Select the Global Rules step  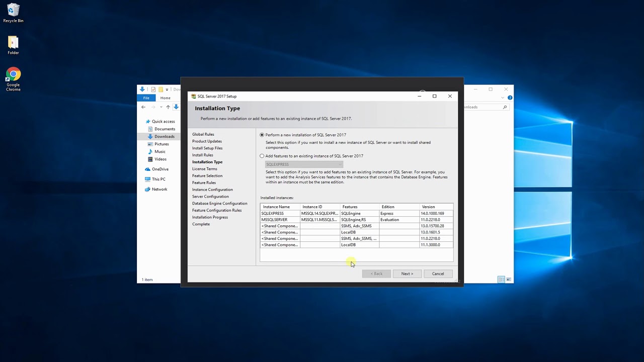point(203,134)
